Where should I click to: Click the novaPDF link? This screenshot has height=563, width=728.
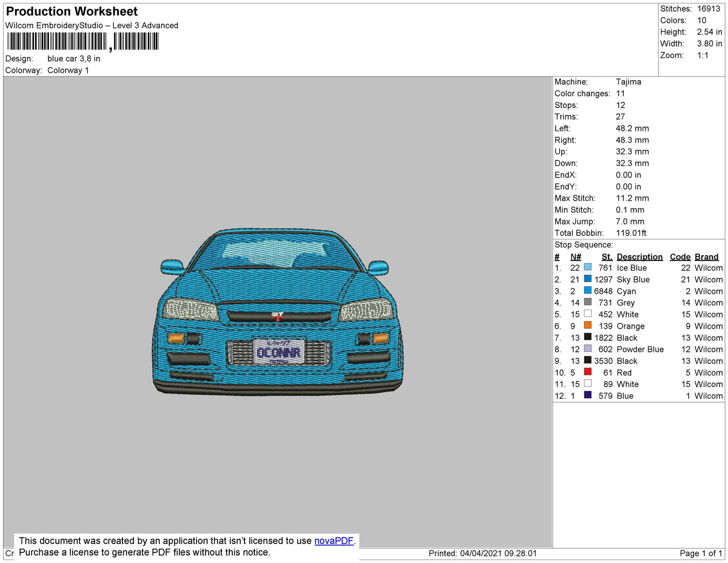[x=334, y=541]
